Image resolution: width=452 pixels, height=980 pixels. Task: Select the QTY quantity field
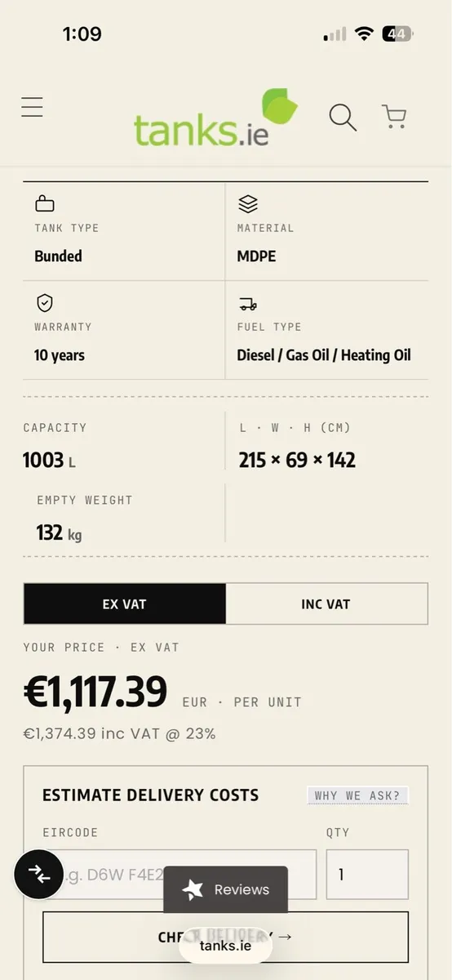click(367, 875)
